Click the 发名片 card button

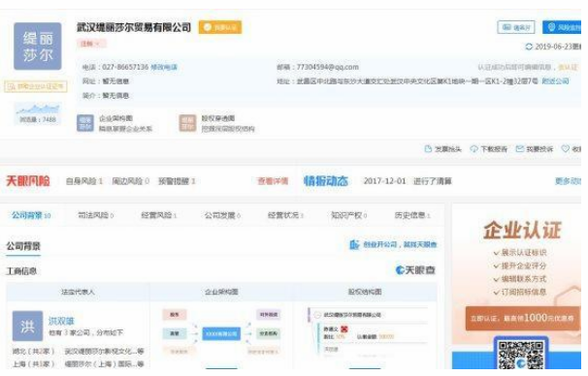pos(516,27)
